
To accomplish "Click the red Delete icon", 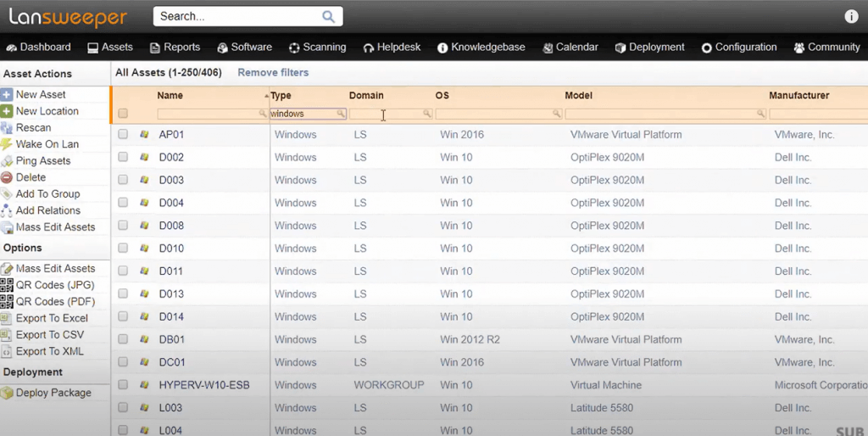I will pyautogui.click(x=7, y=178).
